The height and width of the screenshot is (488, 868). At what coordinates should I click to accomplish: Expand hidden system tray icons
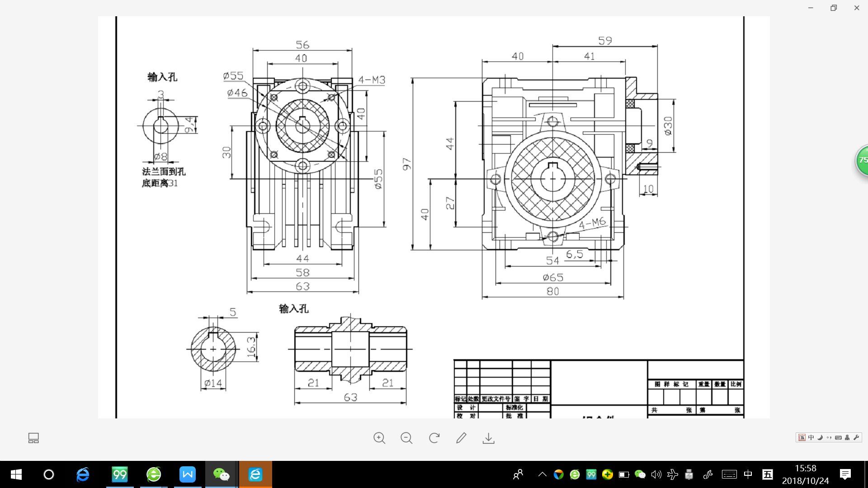pos(542,474)
